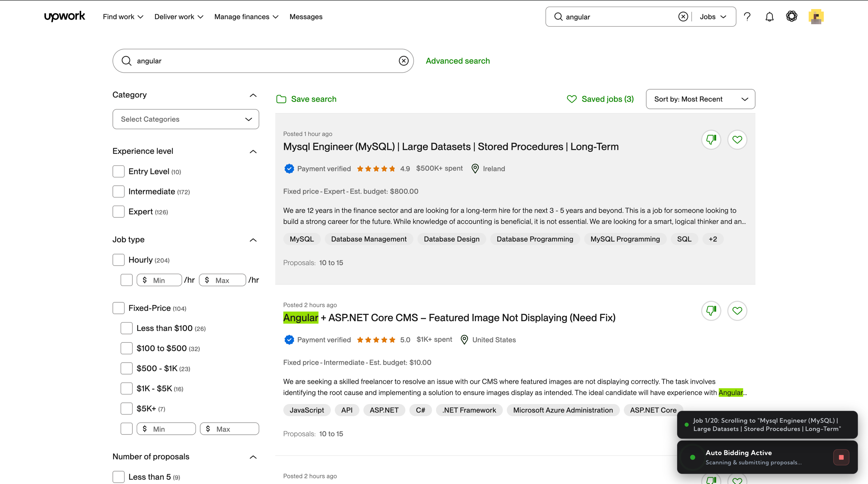Image resolution: width=868 pixels, height=484 pixels.
Task: Click the C# skill tag
Action: (x=420, y=410)
